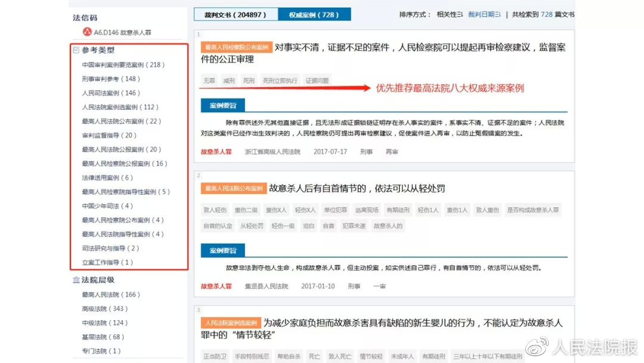Click the orange 人民法院案例选案例 badge on result 3

(230, 322)
